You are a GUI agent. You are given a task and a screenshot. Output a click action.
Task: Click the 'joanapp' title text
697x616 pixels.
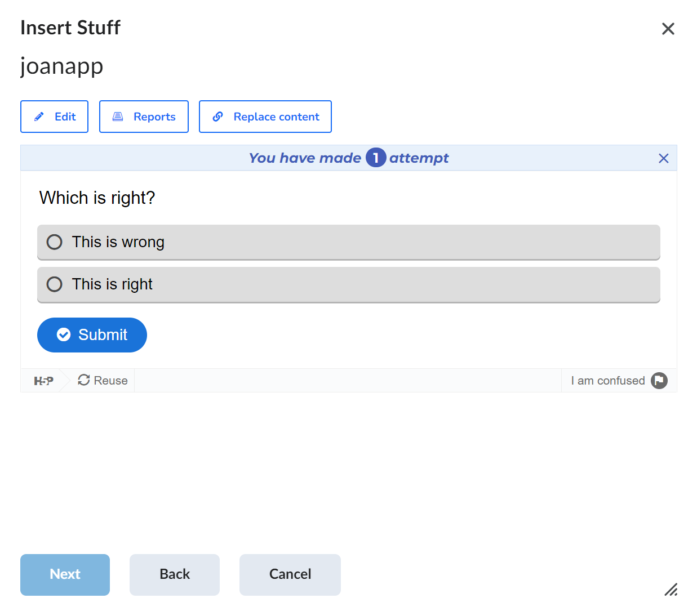click(x=62, y=66)
